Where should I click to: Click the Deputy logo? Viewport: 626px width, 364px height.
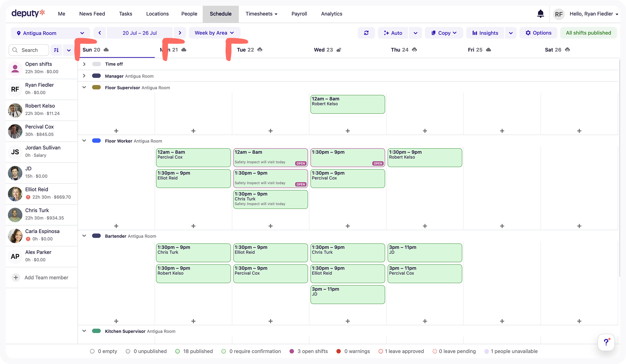(x=28, y=14)
